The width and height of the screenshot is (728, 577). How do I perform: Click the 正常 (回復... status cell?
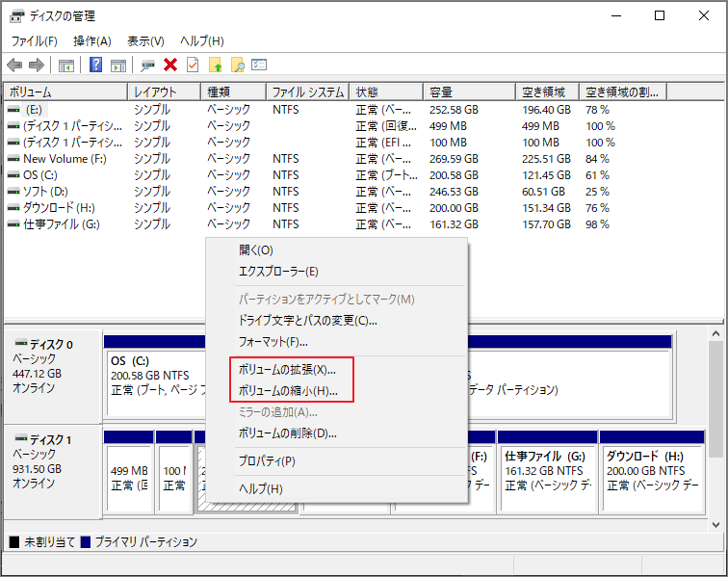(386, 126)
